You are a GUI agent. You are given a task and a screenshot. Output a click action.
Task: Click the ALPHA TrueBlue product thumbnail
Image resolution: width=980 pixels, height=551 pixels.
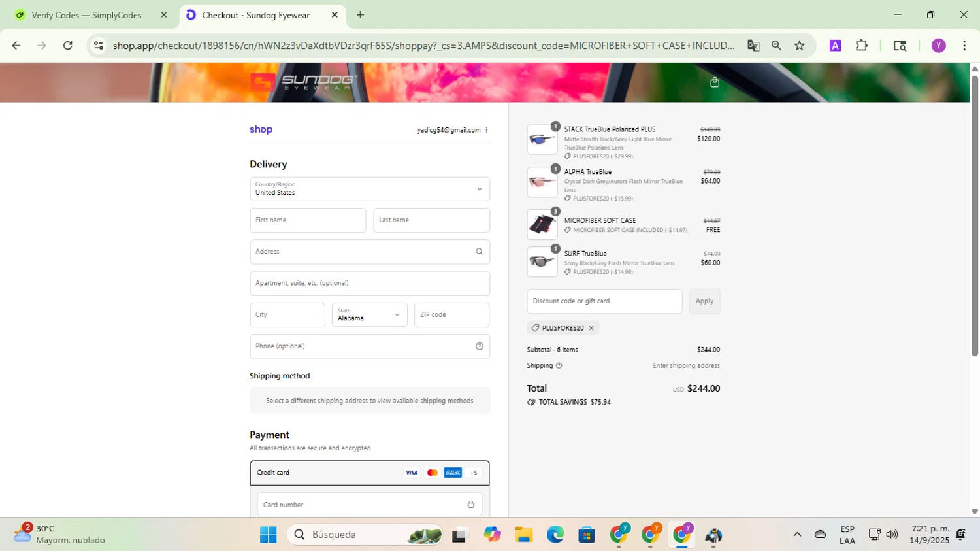point(542,182)
